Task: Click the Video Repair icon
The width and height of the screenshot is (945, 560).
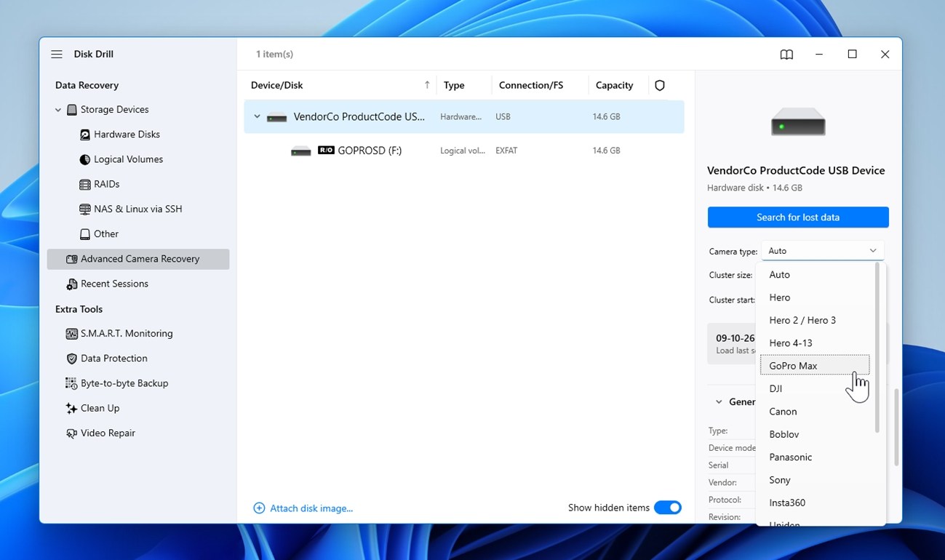Action: 72,433
